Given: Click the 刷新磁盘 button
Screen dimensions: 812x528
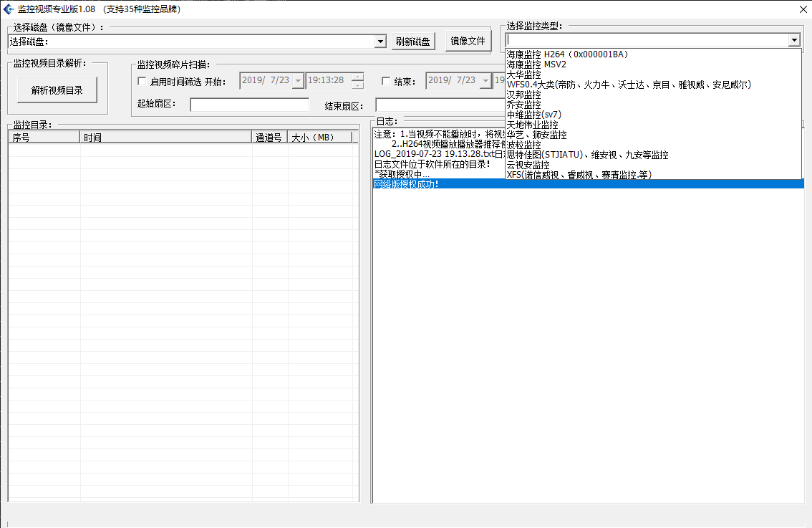Looking at the screenshot, I should coord(412,42).
